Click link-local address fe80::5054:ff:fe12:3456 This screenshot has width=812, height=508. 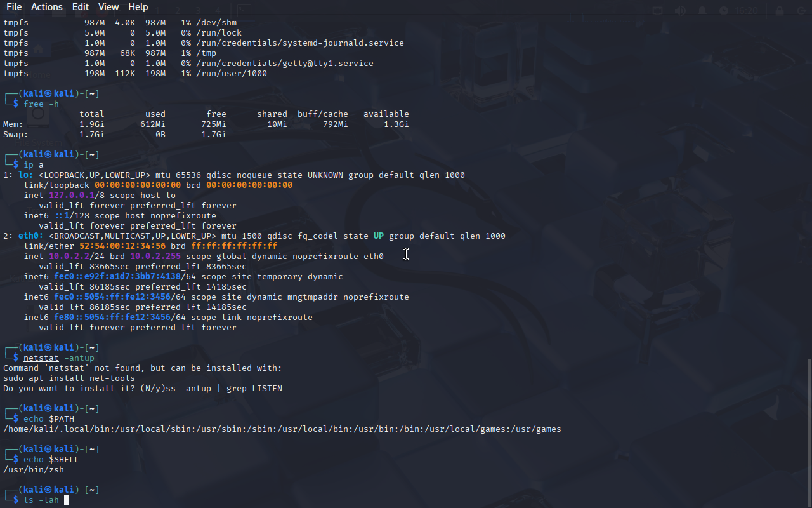tap(112, 317)
